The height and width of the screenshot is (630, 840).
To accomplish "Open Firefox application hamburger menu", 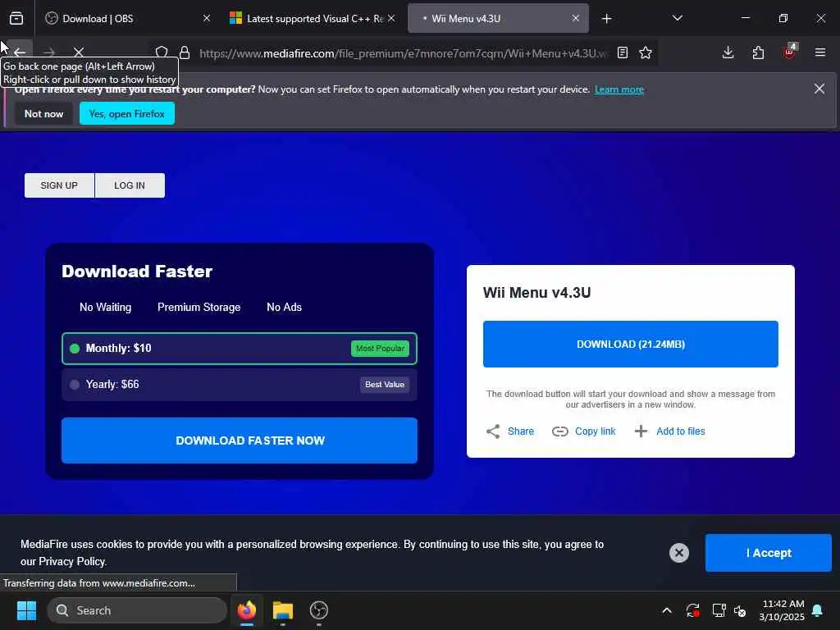I will pos(820,52).
